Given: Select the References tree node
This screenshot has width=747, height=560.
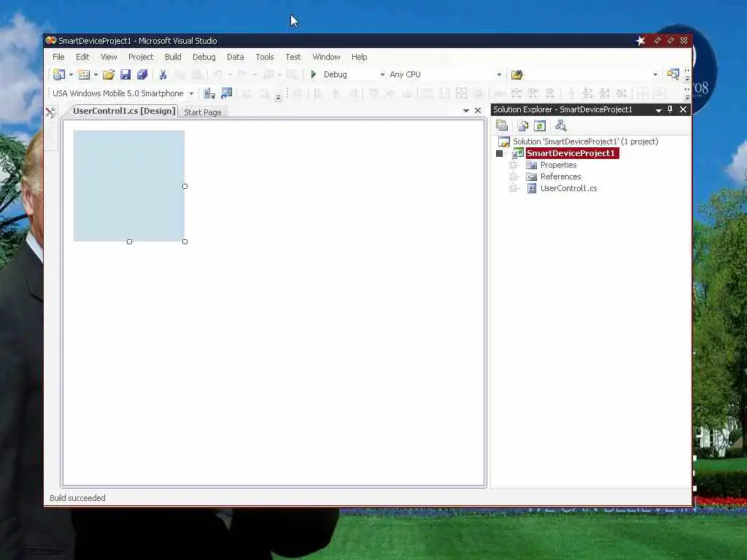Looking at the screenshot, I should tap(561, 176).
